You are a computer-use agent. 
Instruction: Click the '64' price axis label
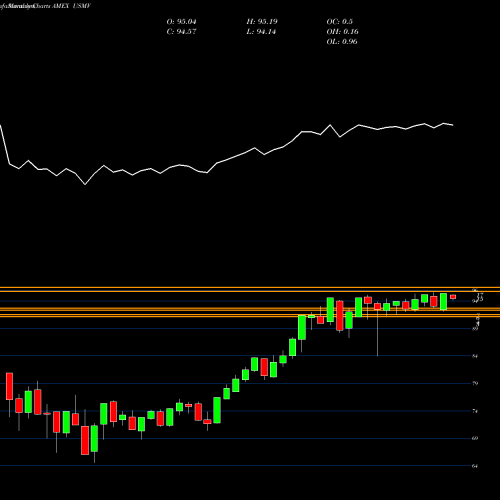point(475,466)
